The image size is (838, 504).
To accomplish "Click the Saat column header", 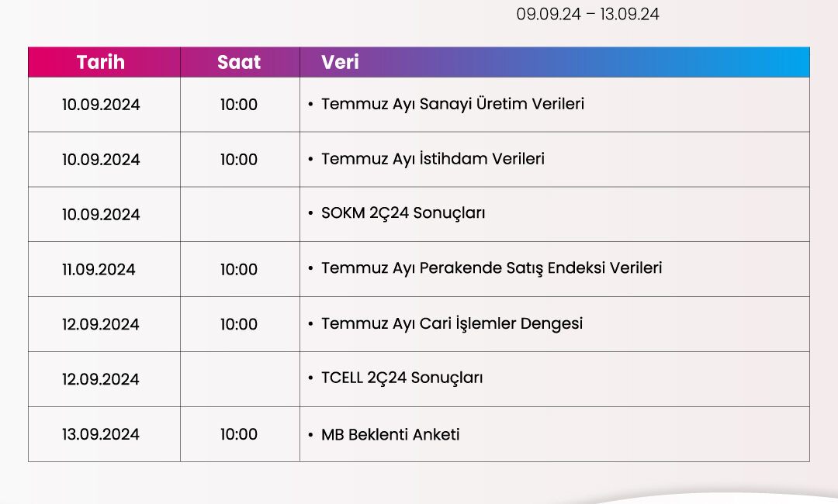I will click(x=239, y=63).
